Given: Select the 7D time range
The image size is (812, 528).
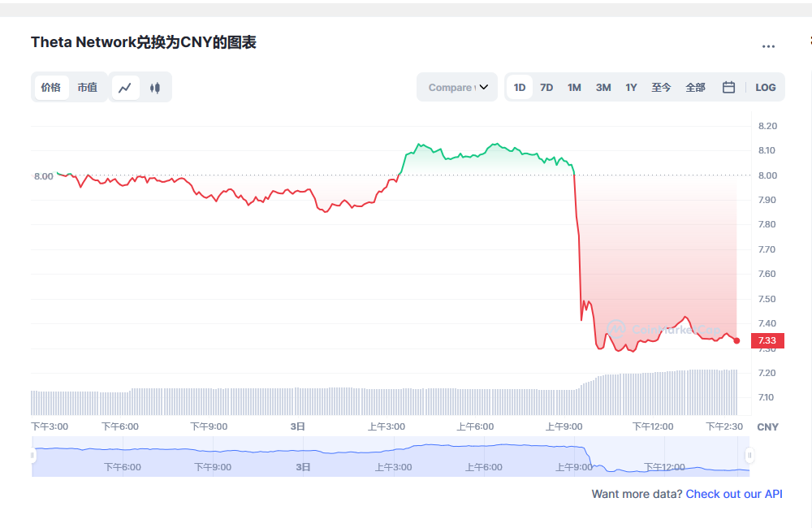Looking at the screenshot, I should 546,88.
